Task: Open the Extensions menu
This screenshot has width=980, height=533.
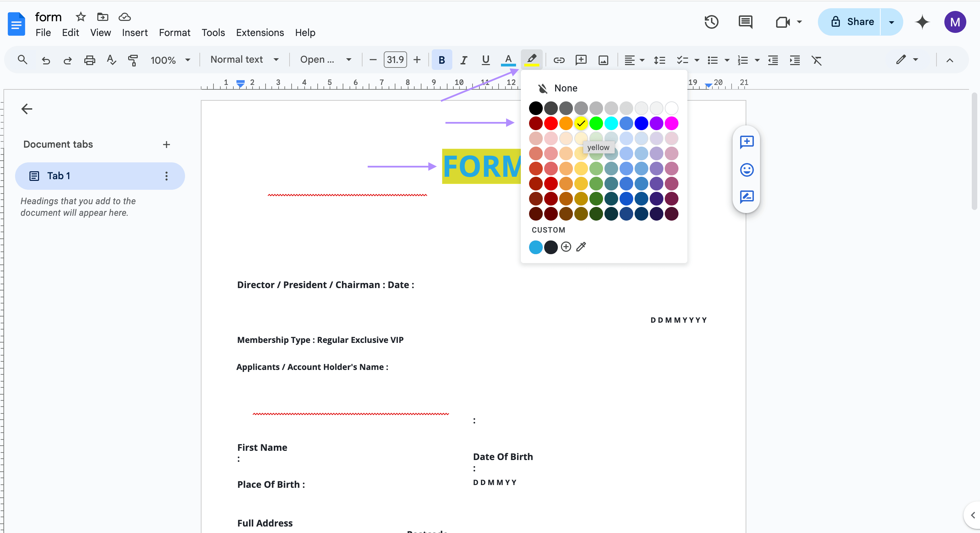Action: [x=260, y=33]
